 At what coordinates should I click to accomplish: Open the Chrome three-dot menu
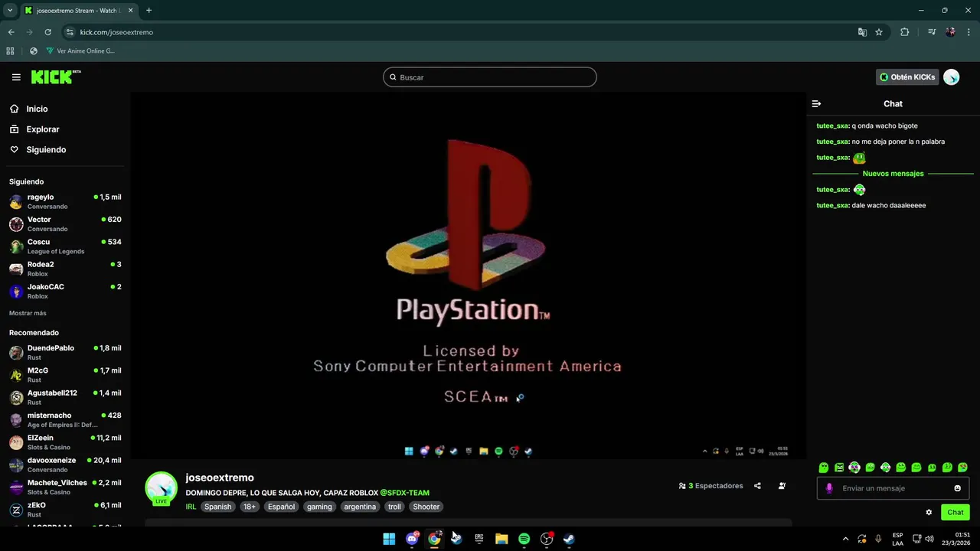point(969,32)
